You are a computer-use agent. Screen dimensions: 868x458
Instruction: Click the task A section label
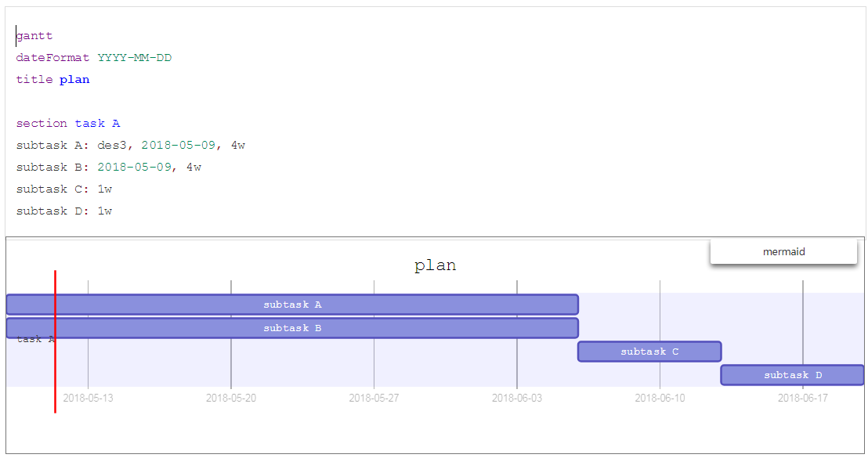pyautogui.click(x=36, y=338)
